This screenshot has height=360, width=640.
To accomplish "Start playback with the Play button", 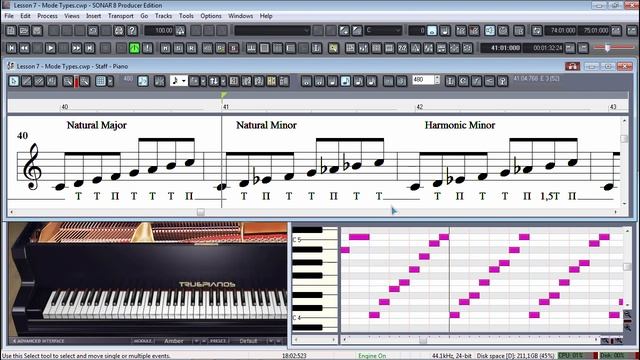I will 51,48.
